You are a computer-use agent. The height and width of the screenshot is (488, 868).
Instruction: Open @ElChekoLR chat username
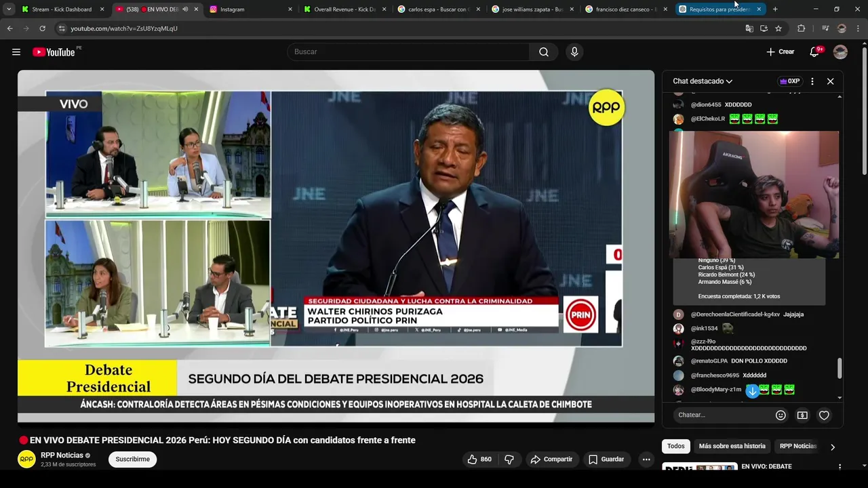tap(708, 119)
